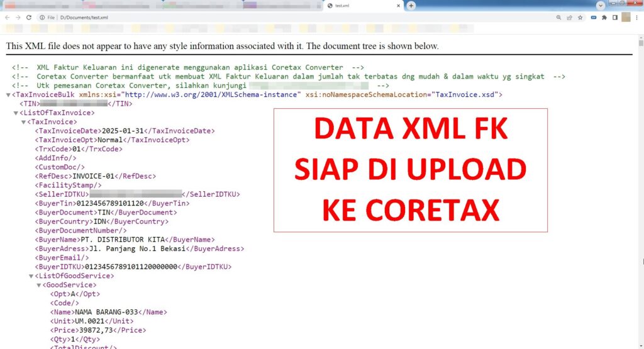Close the test.xml tab
The width and height of the screenshot is (644, 349).
tap(398, 6)
